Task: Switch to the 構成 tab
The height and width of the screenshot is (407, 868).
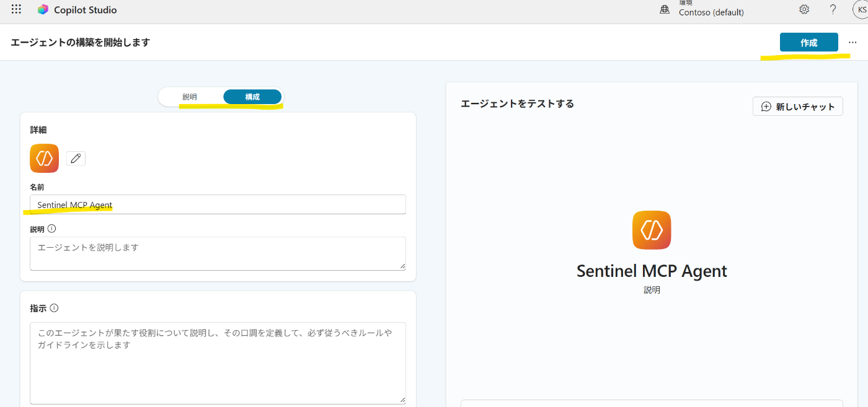Action: pyautogui.click(x=252, y=97)
